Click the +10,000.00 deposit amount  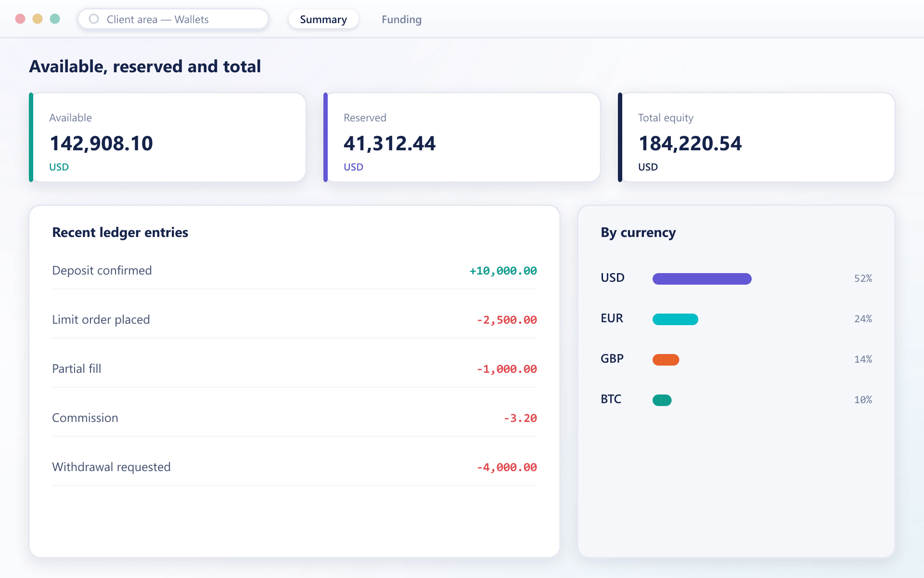click(x=503, y=271)
